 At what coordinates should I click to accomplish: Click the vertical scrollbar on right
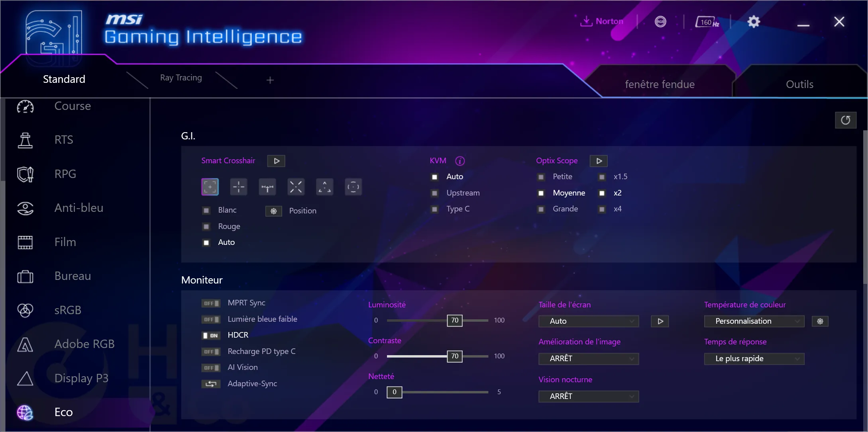click(x=865, y=207)
